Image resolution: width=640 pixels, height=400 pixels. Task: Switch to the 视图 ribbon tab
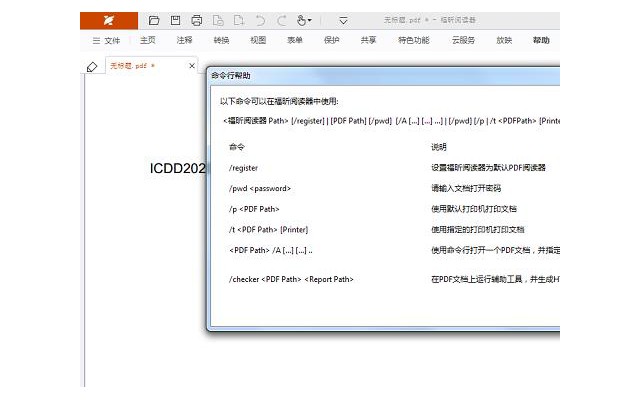coord(258,40)
